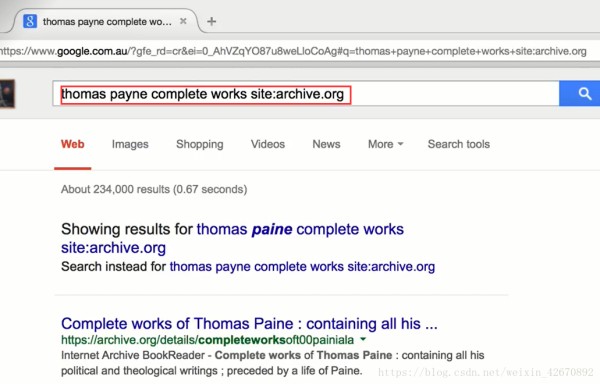This screenshot has width=600, height=384.
Task: Expand the More dropdown menu
Action: (x=386, y=144)
